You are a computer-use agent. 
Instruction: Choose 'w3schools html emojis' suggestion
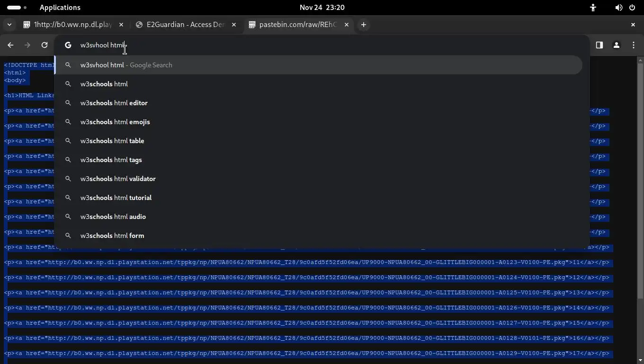(318, 122)
